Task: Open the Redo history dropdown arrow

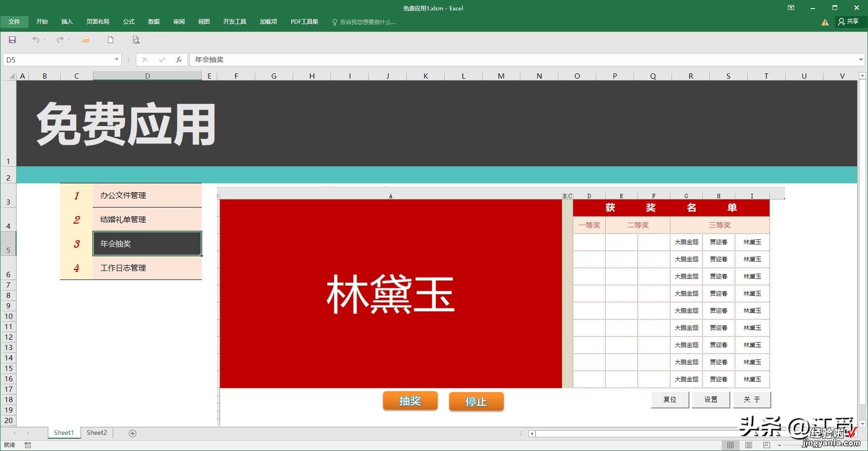Action: 69,40
